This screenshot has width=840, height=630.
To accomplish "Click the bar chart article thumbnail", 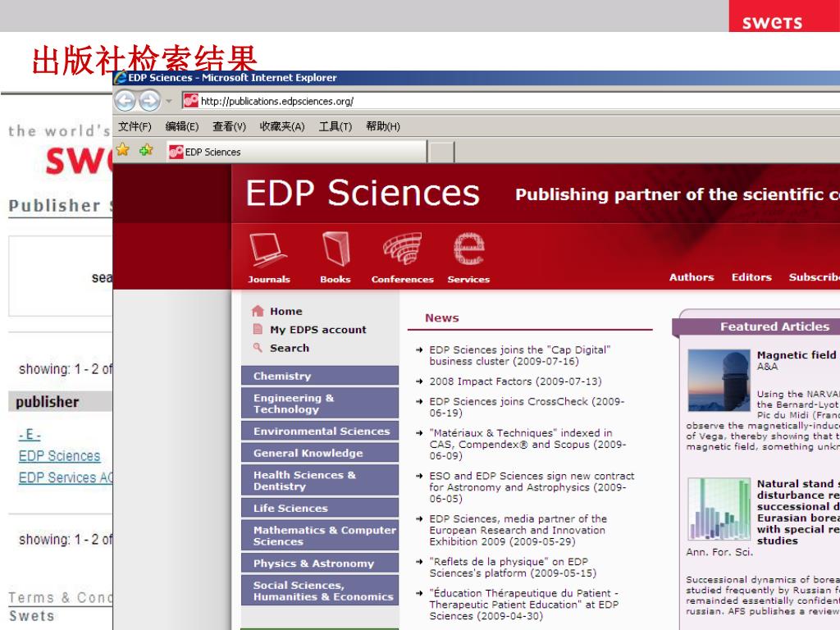I will (x=719, y=509).
